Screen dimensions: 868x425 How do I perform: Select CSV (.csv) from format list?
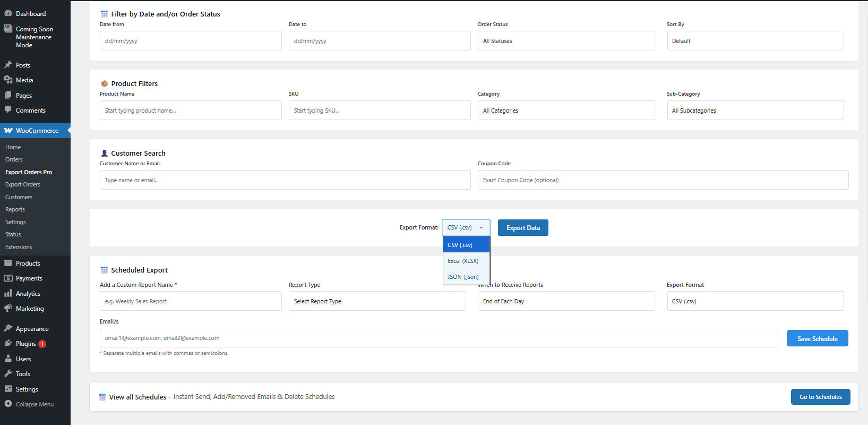pyautogui.click(x=467, y=245)
